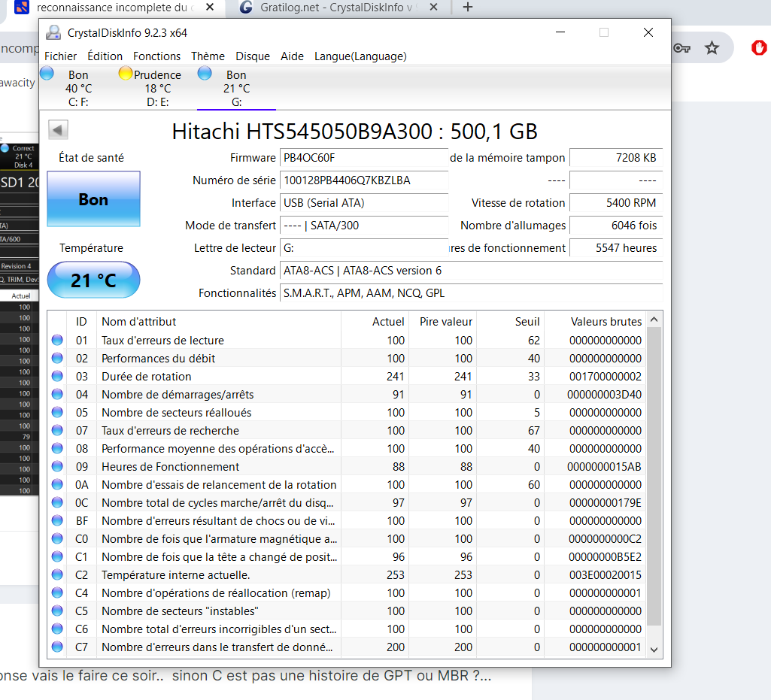Screen dimensions: 771x700
Task: Click the Fonctionnalités field
Action: coord(471,293)
